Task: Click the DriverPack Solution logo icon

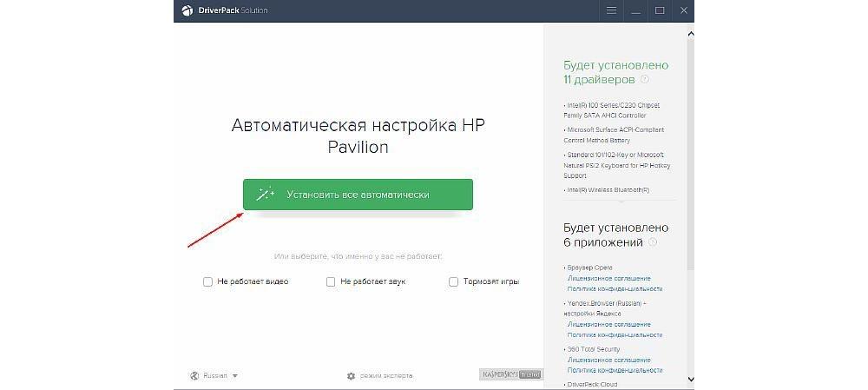Action: point(187,10)
